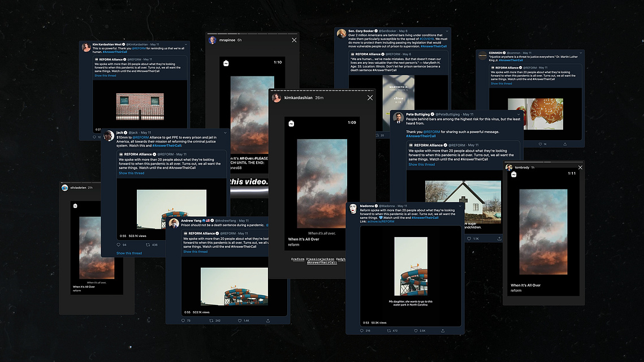
Task: Like Common's tweet (1K likes)
Action: 540,144
